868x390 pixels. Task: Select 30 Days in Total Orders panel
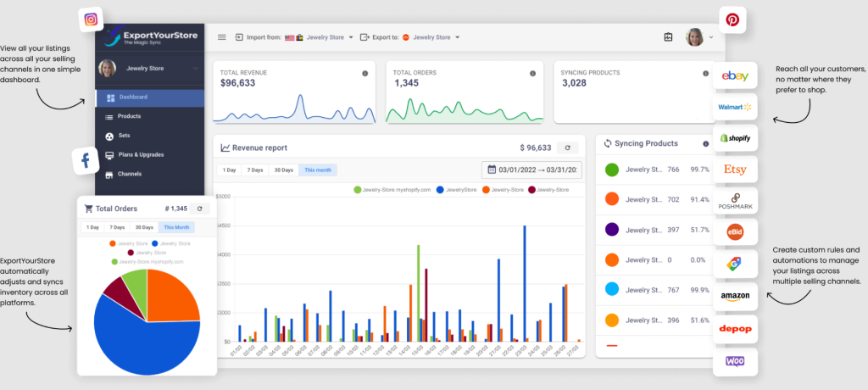pos(144,227)
